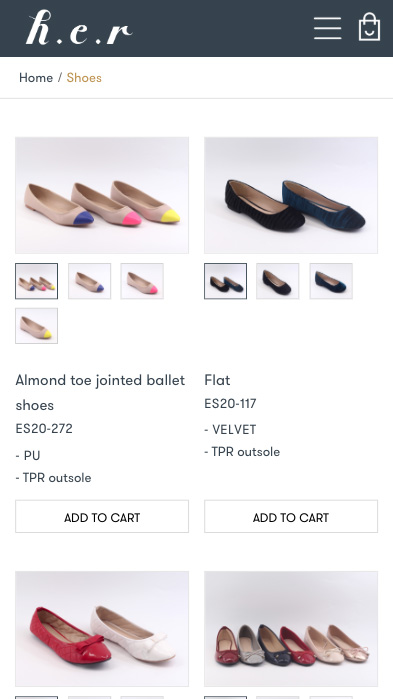The image size is (393, 699).
Task: Open the Flat product title
Action: tap(217, 380)
